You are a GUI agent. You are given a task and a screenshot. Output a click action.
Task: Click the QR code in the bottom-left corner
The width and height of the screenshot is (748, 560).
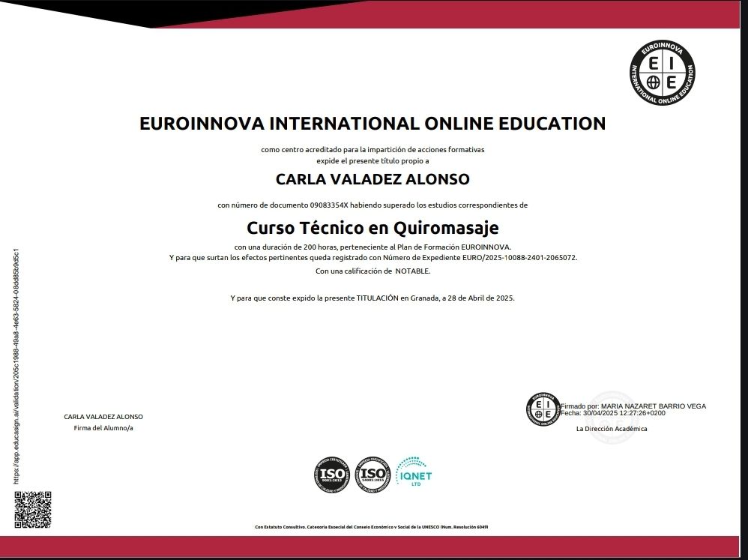pos(34,510)
